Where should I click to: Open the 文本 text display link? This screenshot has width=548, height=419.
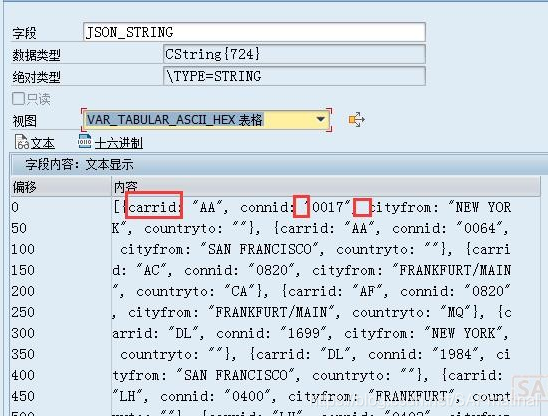[x=43, y=143]
